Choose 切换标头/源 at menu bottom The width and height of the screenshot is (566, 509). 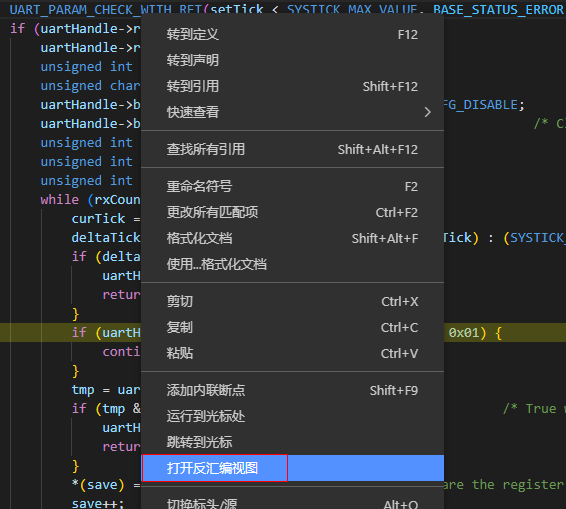point(292,503)
